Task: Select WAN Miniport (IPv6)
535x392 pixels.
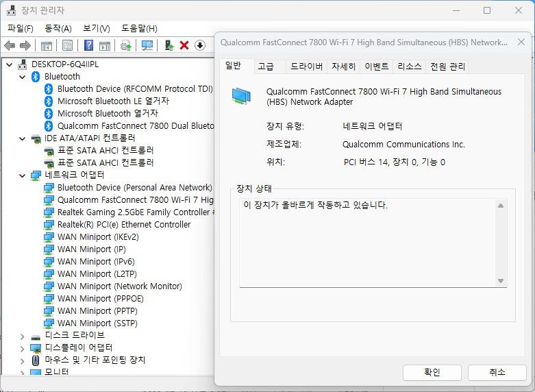Action: click(x=96, y=262)
